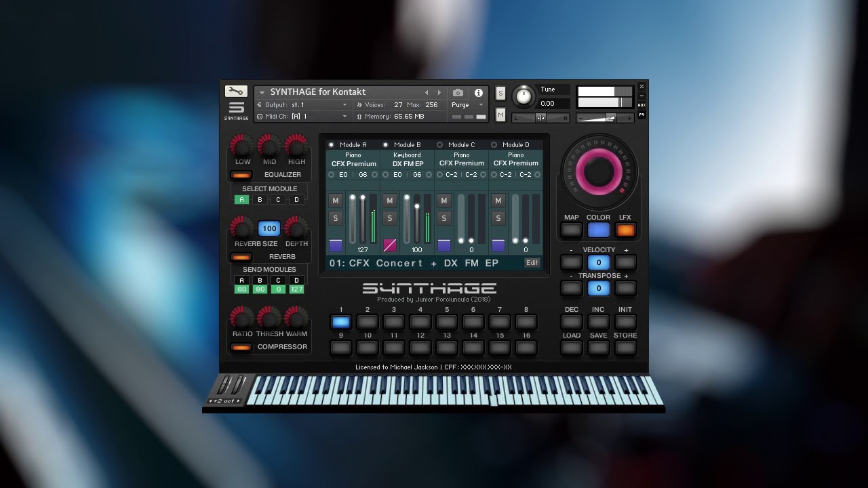The image size is (868, 488).
Task: Click the wrench setup icon in Kontakt header
Action: [236, 90]
